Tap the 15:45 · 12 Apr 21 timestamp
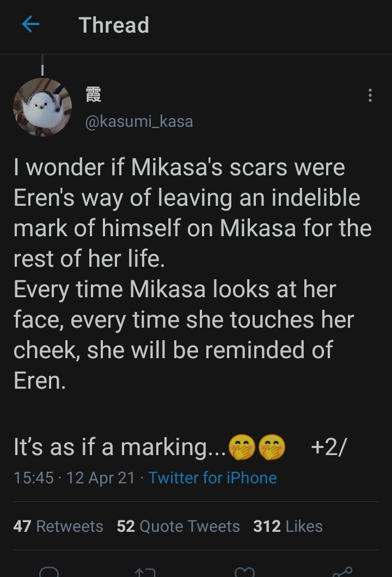The width and height of the screenshot is (392, 577). click(73, 478)
